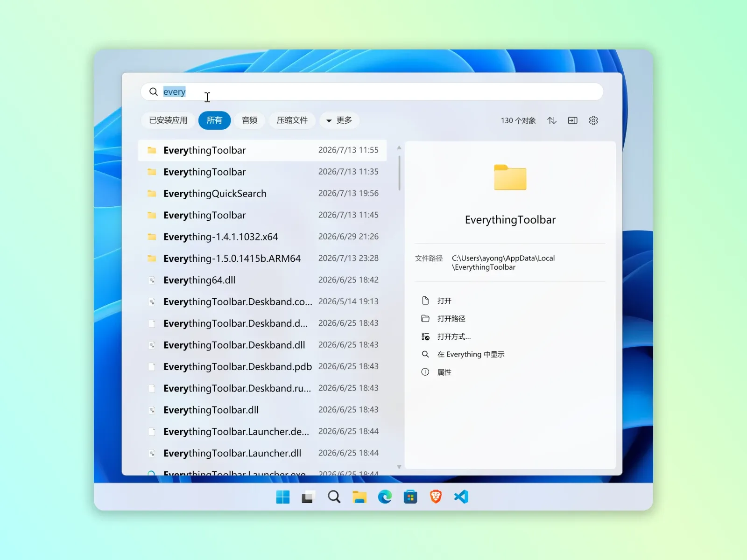
Task: Click the document icon beside 打开
Action: (x=425, y=301)
